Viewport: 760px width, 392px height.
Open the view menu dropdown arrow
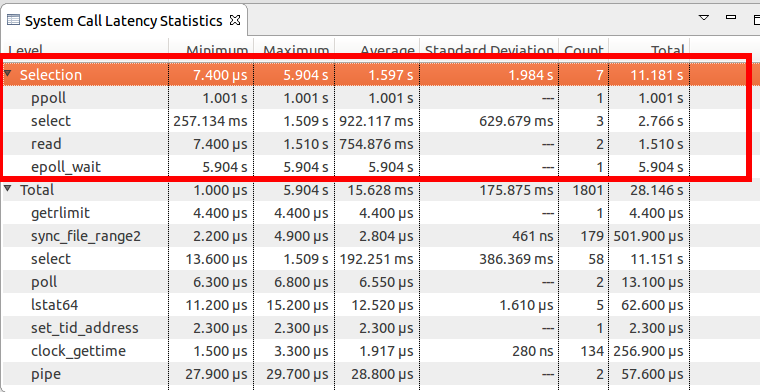[704, 18]
